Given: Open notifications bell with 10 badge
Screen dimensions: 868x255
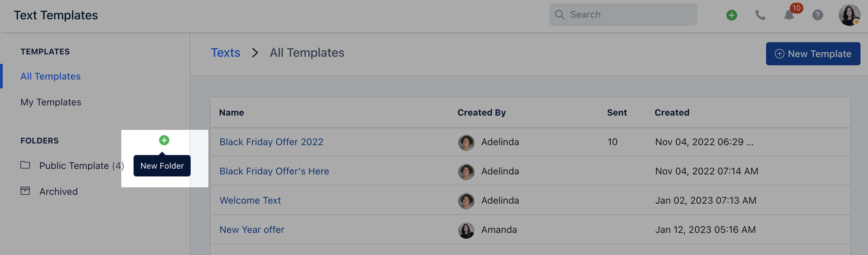Looking at the screenshot, I should pos(789,15).
